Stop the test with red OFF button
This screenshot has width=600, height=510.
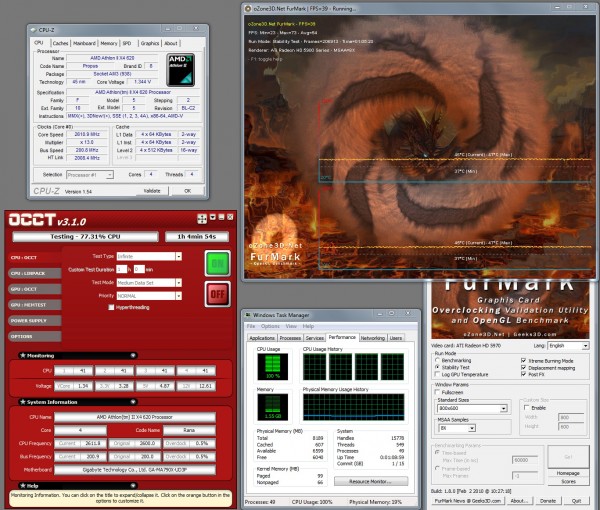point(217,294)
